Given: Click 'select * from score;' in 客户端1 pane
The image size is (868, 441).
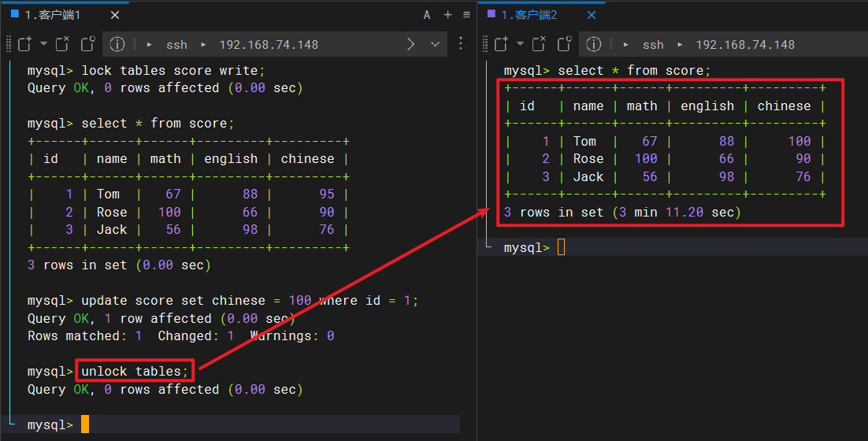Looking at the screenshot, I should (158, 124).
